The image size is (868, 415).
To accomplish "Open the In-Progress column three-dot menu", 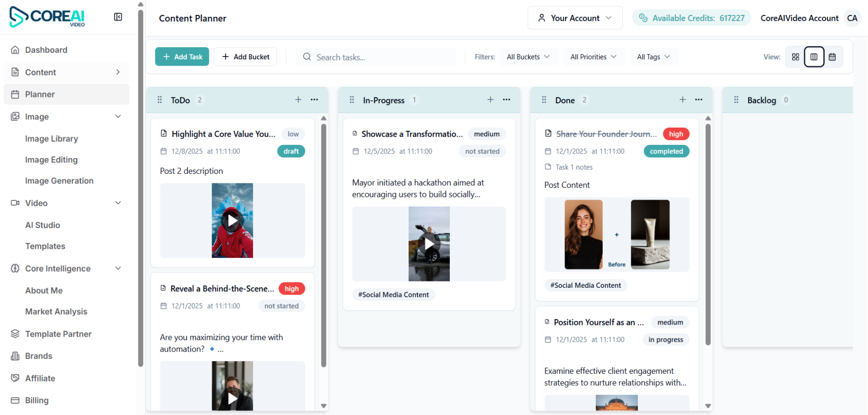I will tap(506, 100).
